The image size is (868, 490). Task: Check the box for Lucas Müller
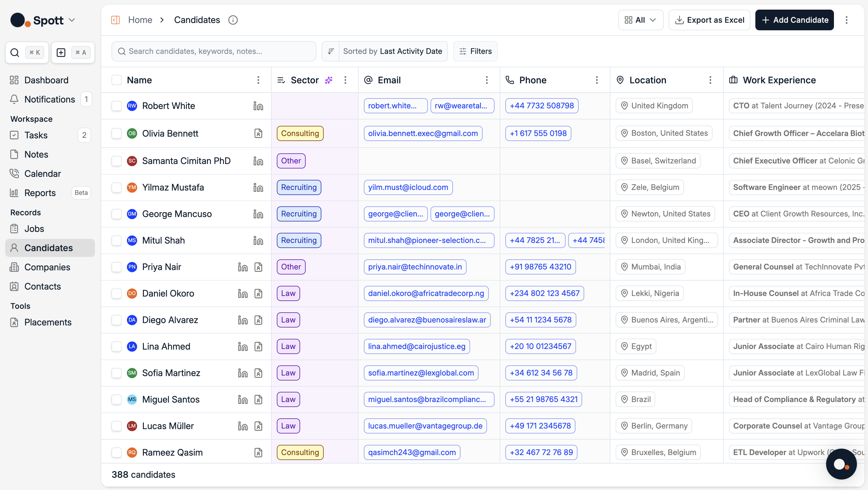tap(117, 426)
